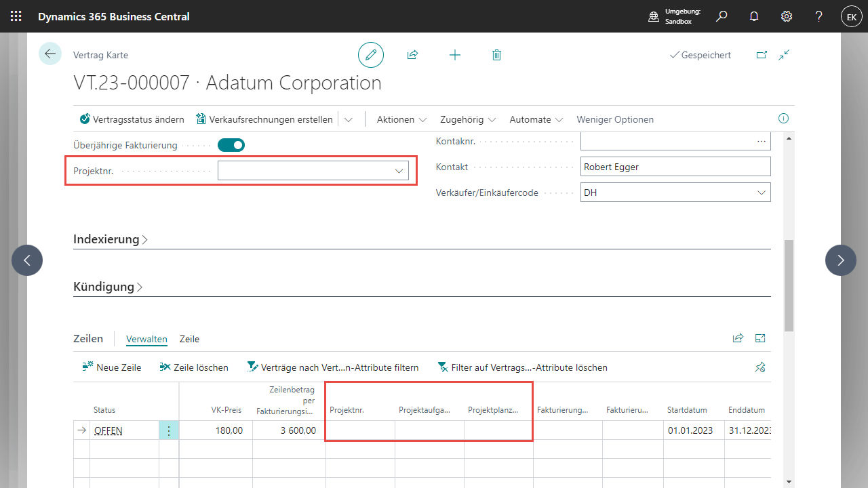Click the Startdatum cell 01.01.2023
Screen dimensions: 868x488
click(x=694, y=430)
